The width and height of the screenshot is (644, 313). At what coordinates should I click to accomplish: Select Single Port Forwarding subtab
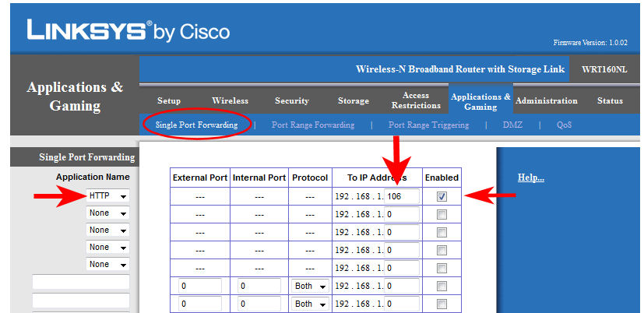[x=197, y=125]
